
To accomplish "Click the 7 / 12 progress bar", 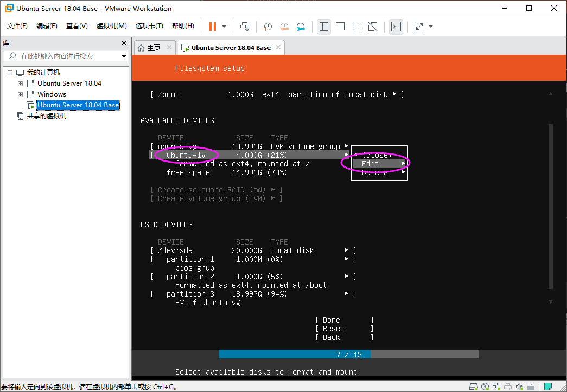I will point(348,355).
